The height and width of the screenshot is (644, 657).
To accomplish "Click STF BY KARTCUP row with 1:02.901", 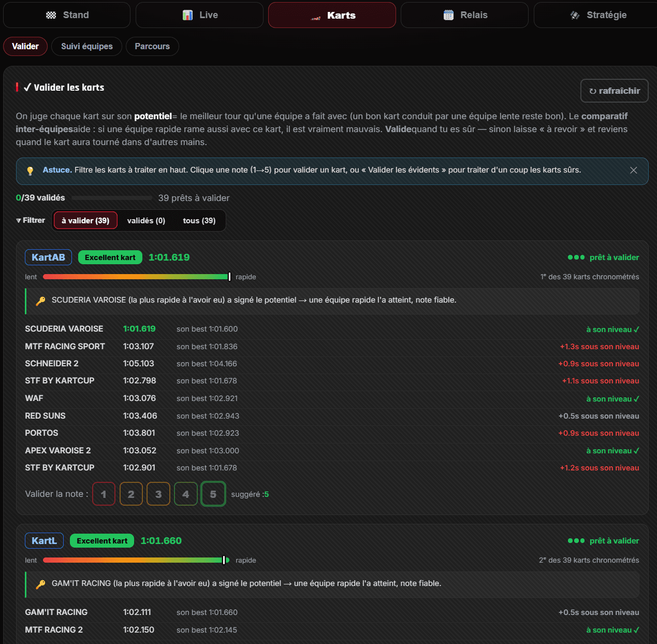I will coord(332,468).
